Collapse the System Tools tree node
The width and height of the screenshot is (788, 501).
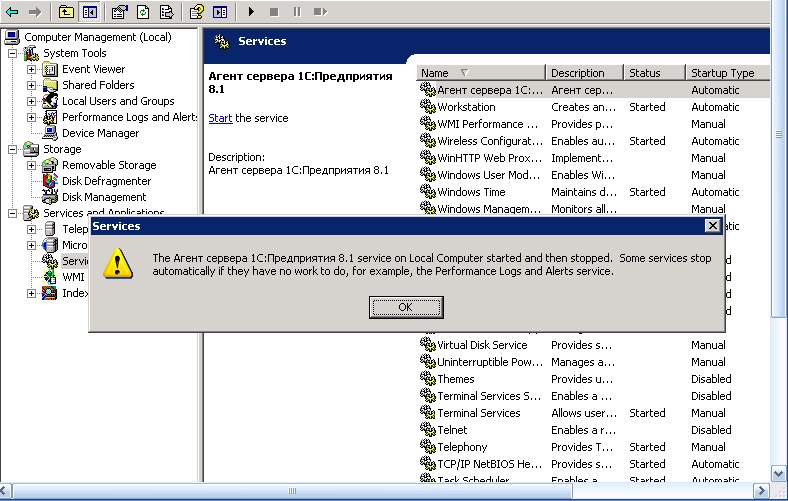pyautogui.click(x=12, y=53)
